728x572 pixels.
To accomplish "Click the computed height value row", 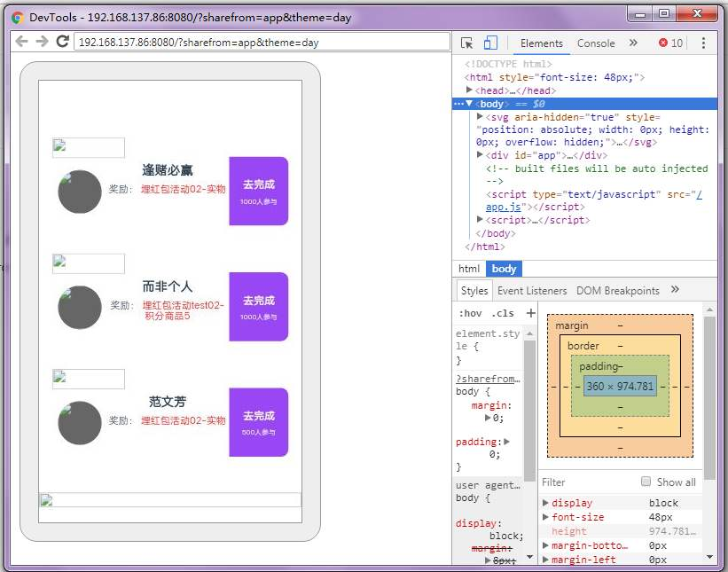I will [x=622, y=531].
